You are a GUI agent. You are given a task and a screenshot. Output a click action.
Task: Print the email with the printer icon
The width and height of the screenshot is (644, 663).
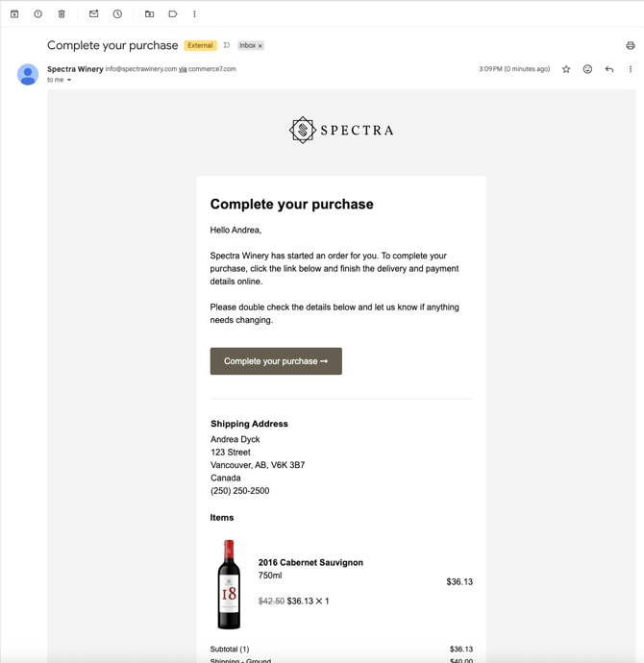630,45
